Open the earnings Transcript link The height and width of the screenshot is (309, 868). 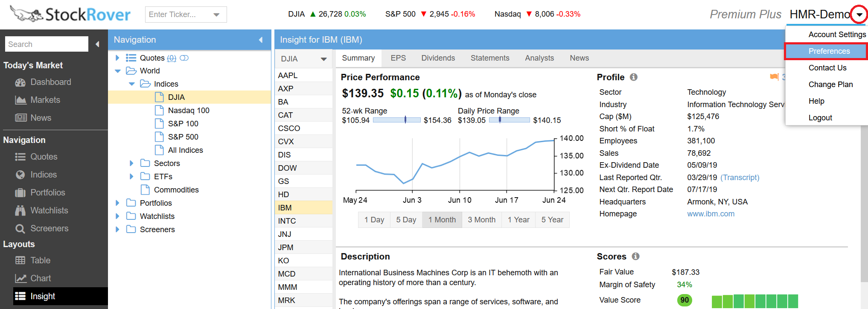(x=740, y=178)
